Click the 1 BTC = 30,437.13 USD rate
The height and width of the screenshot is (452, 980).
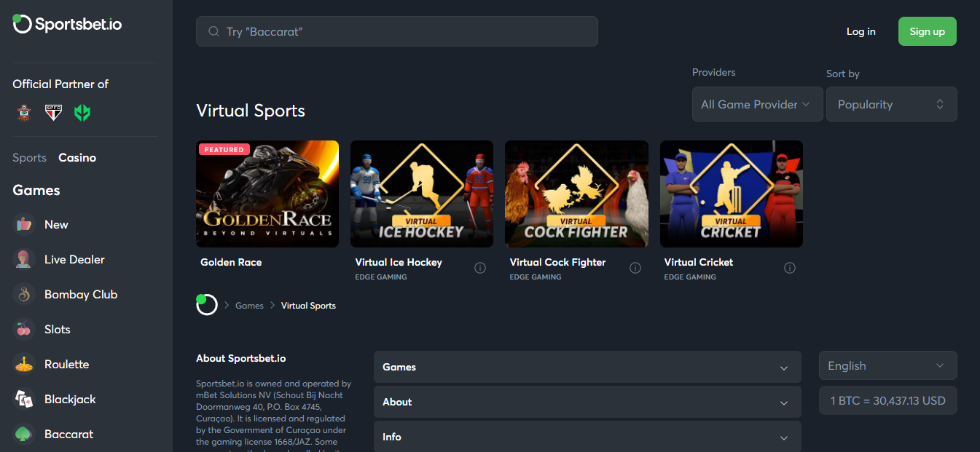click(888, 400)
